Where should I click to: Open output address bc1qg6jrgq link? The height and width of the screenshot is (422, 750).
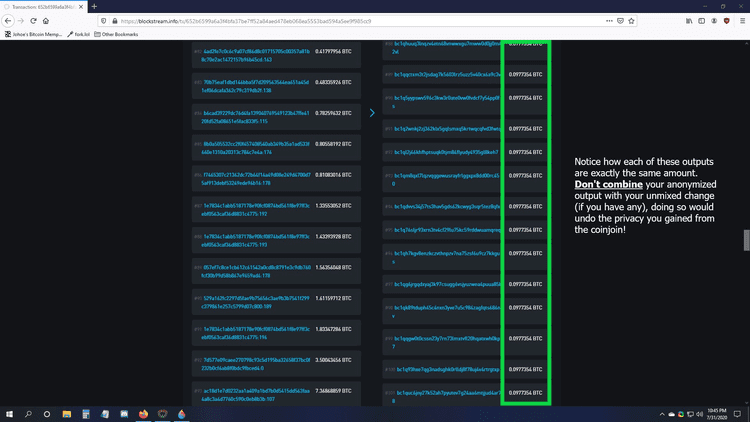447,284
